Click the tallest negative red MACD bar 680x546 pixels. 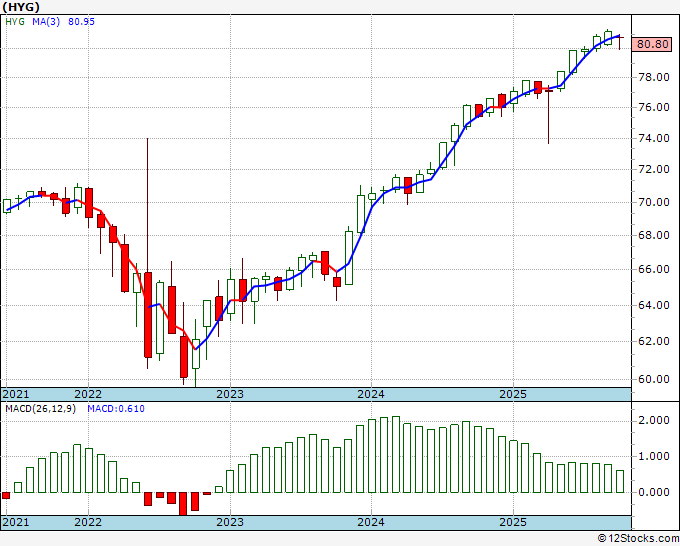point(183,504)
